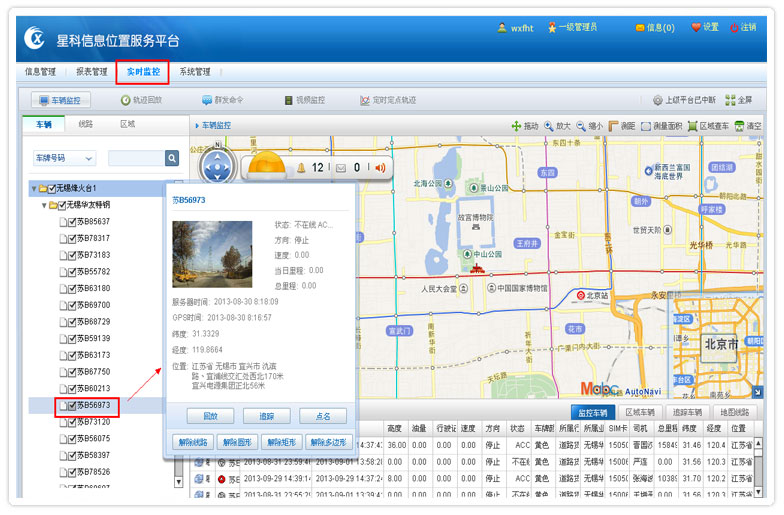Open the 报表管理 menu
This screenshot has width=784, height=515.
pos(91,72)
